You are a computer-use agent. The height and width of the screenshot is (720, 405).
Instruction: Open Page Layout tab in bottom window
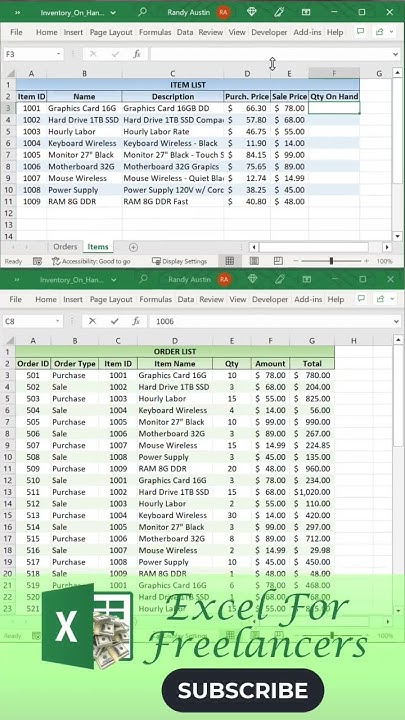(x=111, y=299)
